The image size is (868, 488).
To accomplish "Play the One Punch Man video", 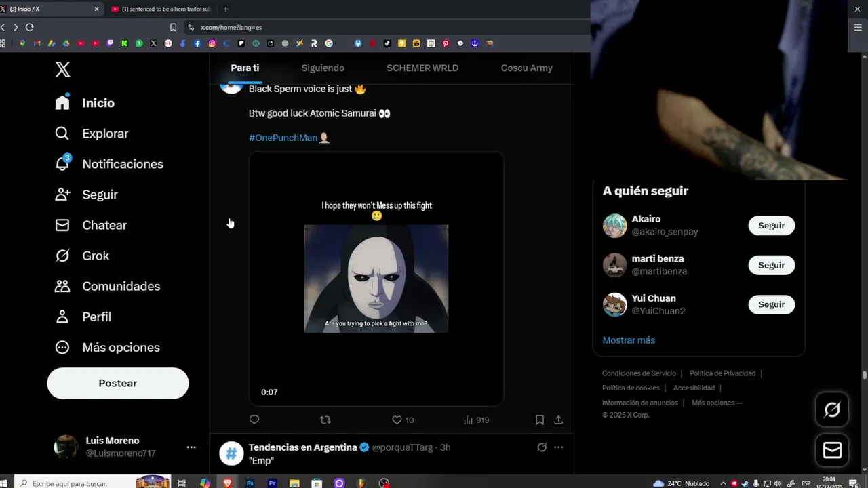I will 376,279.
